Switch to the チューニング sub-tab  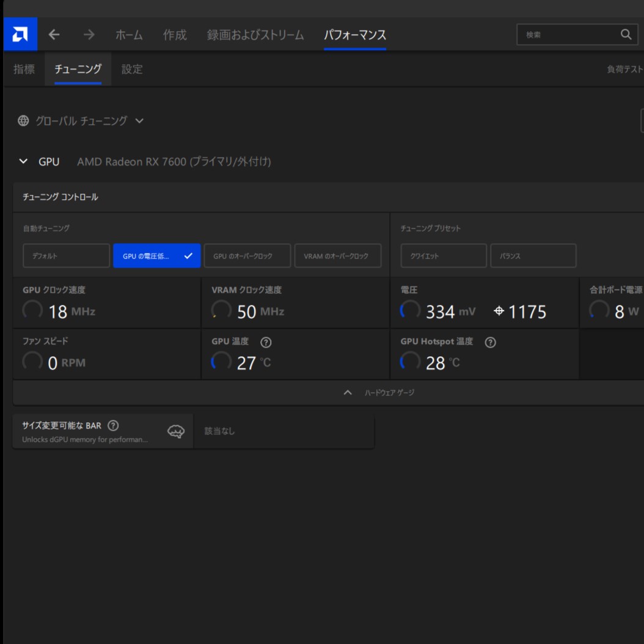click(x=78, y=69)
